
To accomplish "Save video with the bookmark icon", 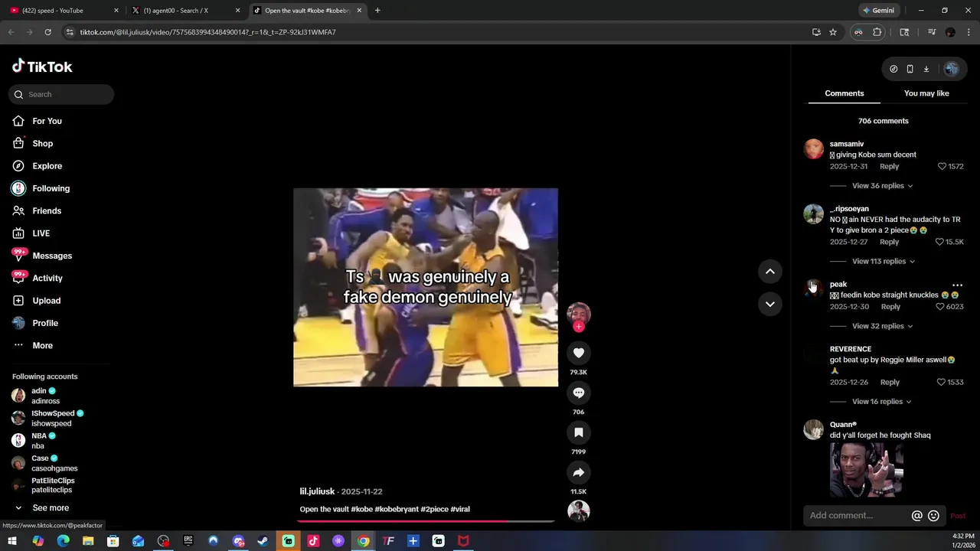I will point(579,432).
